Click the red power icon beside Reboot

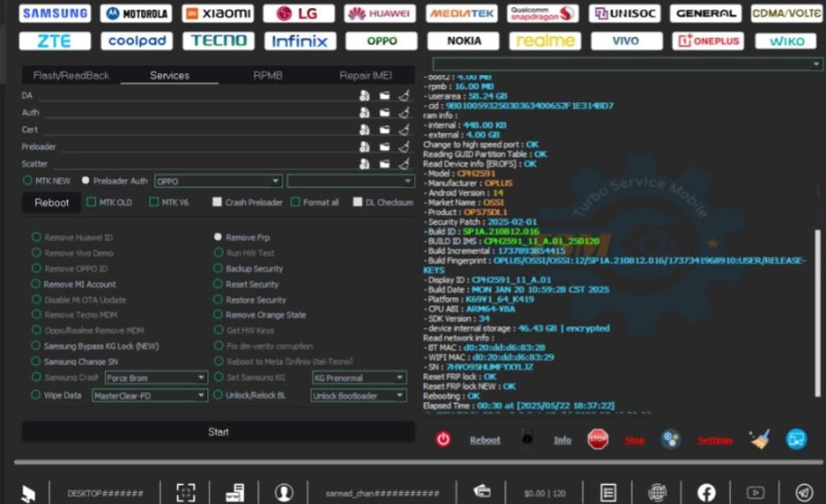pos(443,439)
